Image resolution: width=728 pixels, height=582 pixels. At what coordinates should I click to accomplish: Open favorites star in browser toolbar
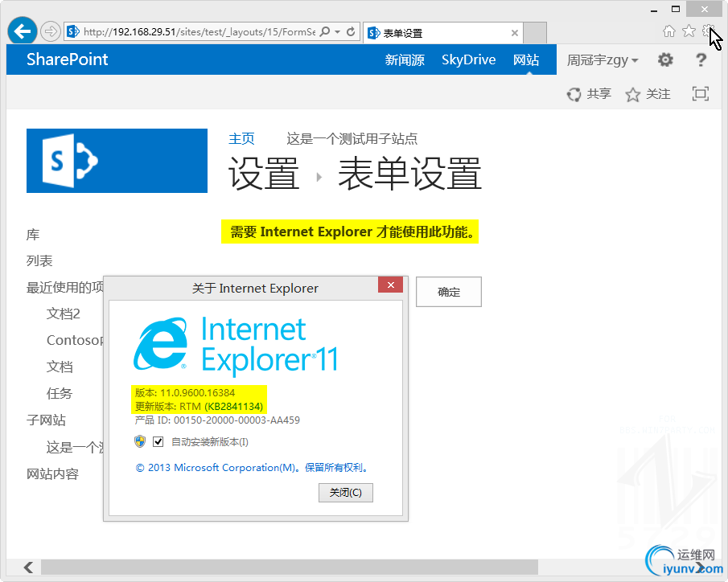689,31
